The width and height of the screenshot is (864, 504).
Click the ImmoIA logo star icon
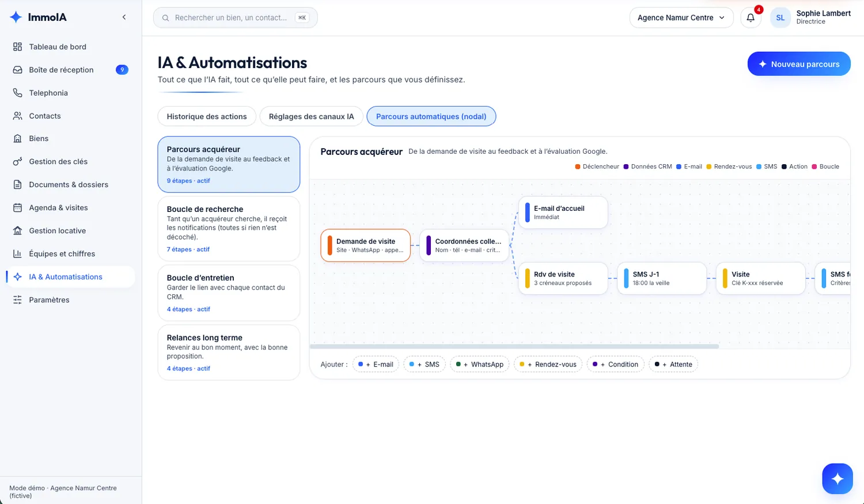16,17
